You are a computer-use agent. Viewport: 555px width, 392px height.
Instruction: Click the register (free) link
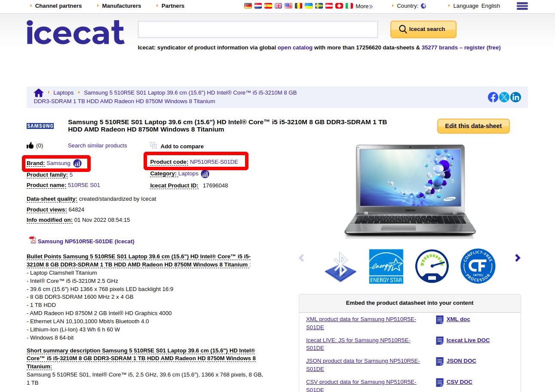tap(482, 48)
